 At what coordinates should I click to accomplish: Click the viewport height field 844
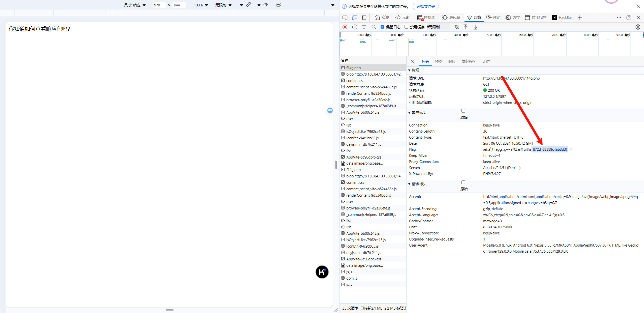[179, 5]
